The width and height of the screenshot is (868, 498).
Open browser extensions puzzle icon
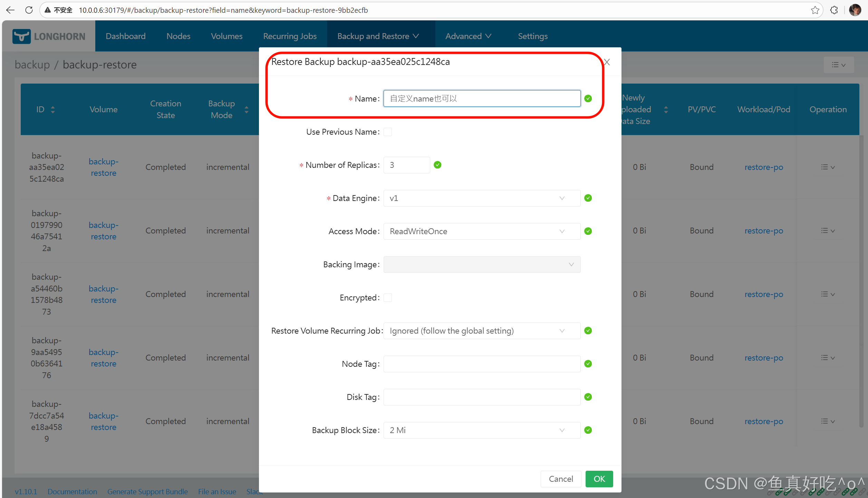click(x=834, y=10)
